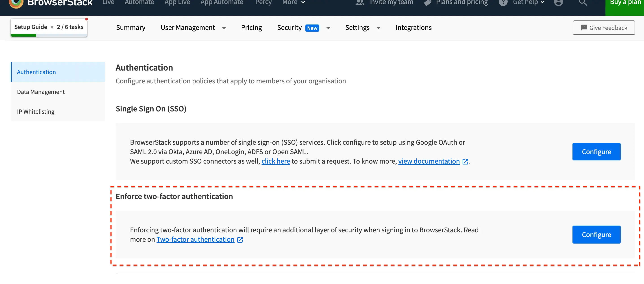Click Configure button for Single Sign On

click(596, 151)
